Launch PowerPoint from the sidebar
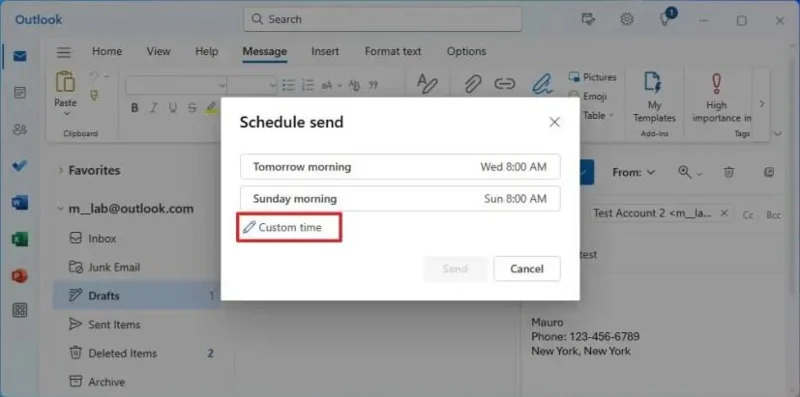The image size is (800, 397). (20, 276)
